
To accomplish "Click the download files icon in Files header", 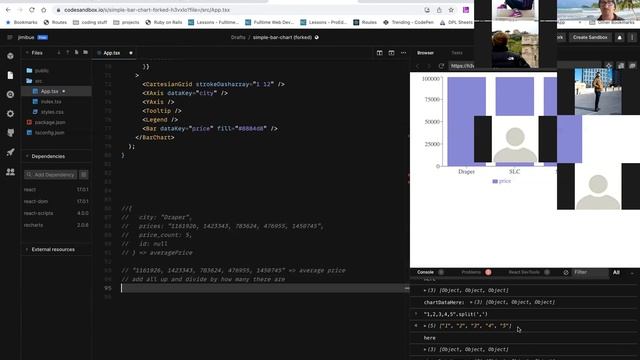I will [x=58, y=53].
